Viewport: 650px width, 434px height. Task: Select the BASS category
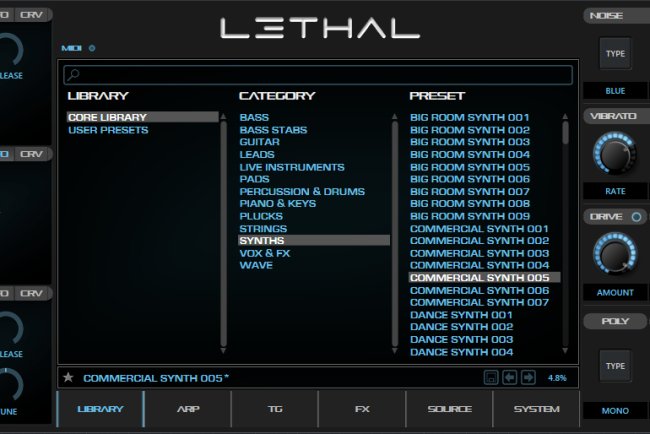click(x=254, y=117)
